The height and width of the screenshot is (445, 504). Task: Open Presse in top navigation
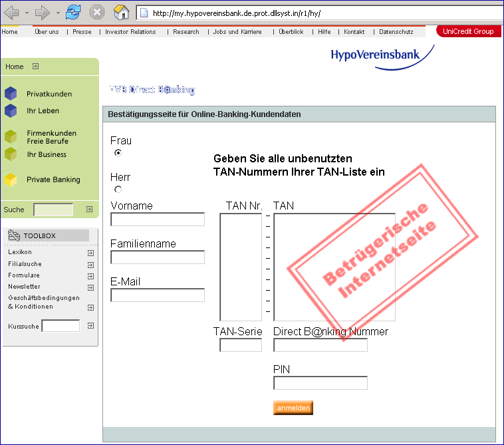(x=82, y=31)
